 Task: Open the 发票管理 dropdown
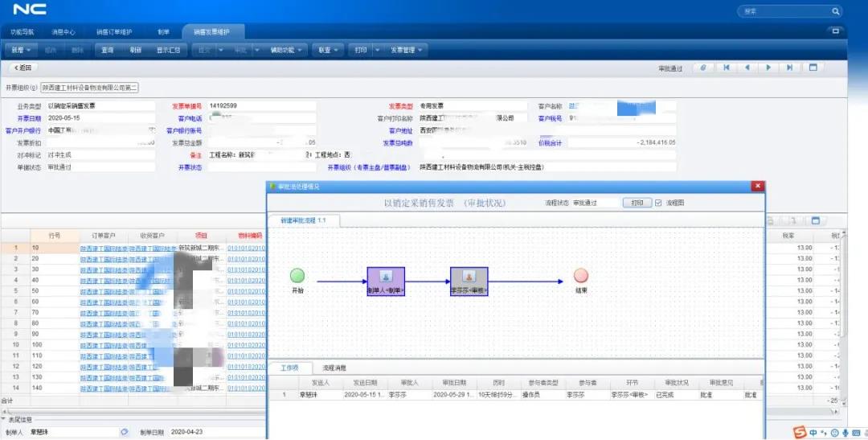(x=406, y=50)
